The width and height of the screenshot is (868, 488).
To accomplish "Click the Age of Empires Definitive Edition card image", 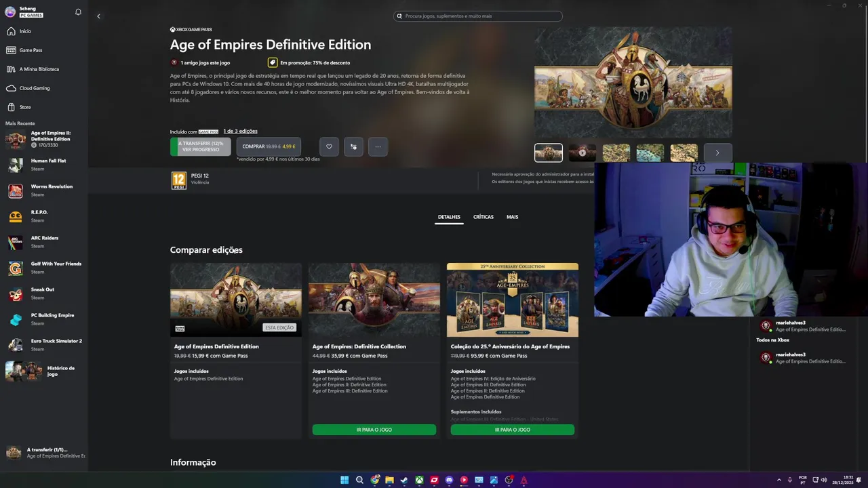I will click(x=236, y=300).
